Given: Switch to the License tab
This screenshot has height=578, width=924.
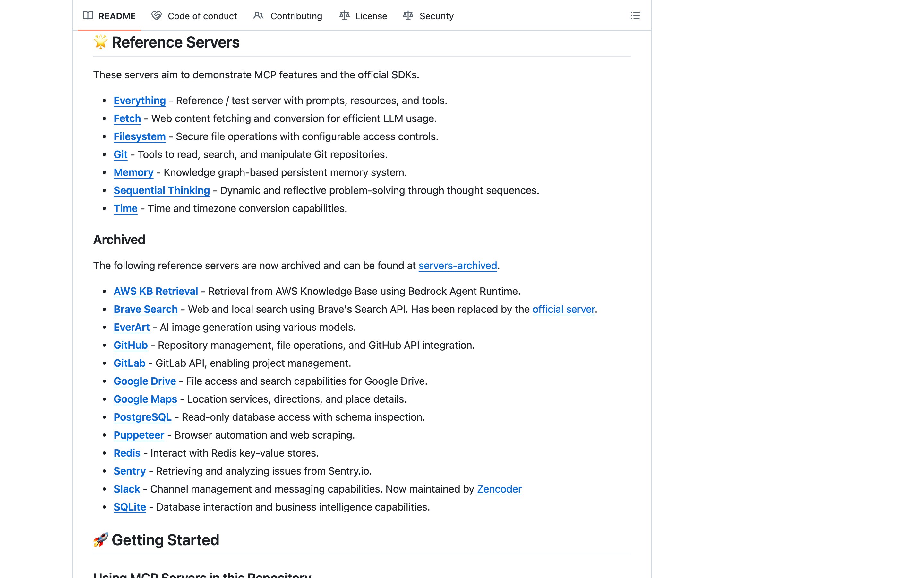Looking at the screenshot, I should [363, 16].
